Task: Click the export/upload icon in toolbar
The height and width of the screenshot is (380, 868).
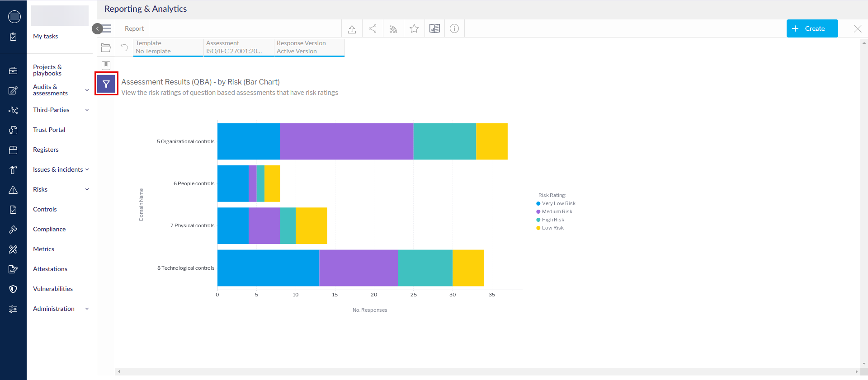Action: coord(352,29)
